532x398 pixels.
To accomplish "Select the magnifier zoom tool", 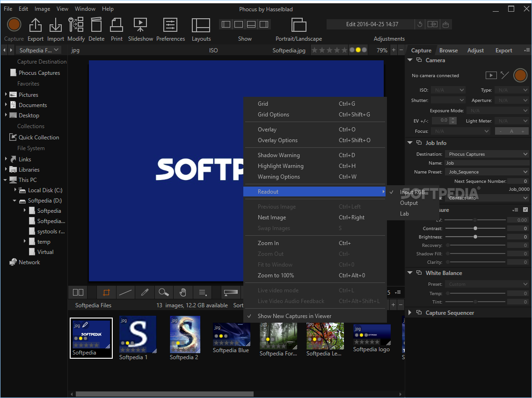I will click(x=164, y=292).
